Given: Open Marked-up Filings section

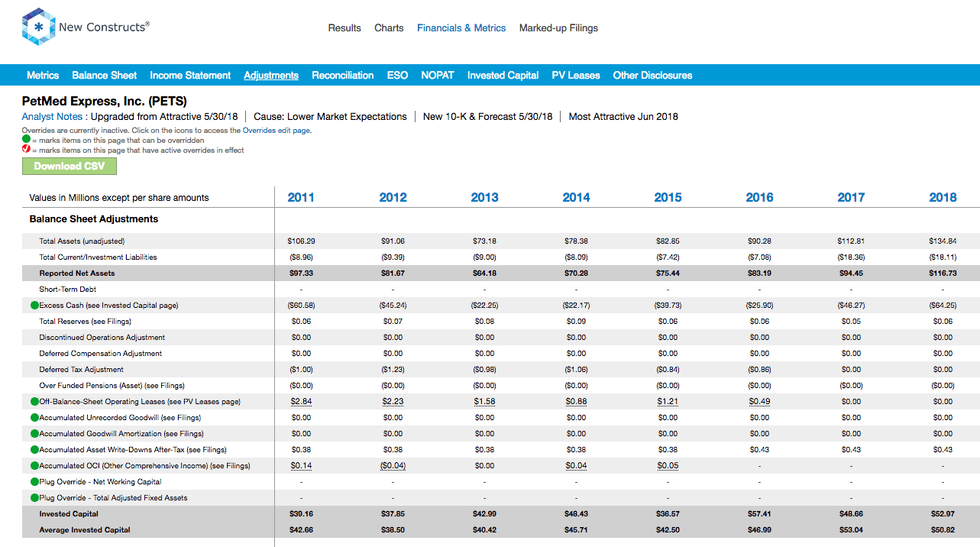Looking at the screenshot, I should coord(558,28).
